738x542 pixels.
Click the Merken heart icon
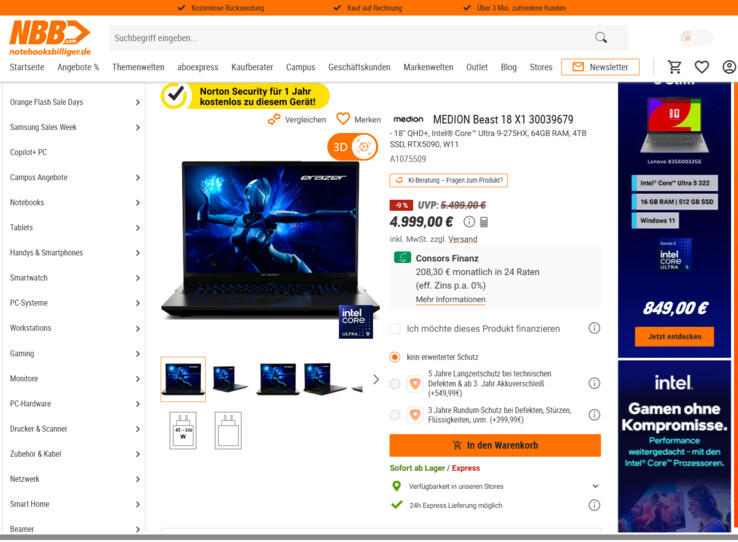tap(343, 119)
